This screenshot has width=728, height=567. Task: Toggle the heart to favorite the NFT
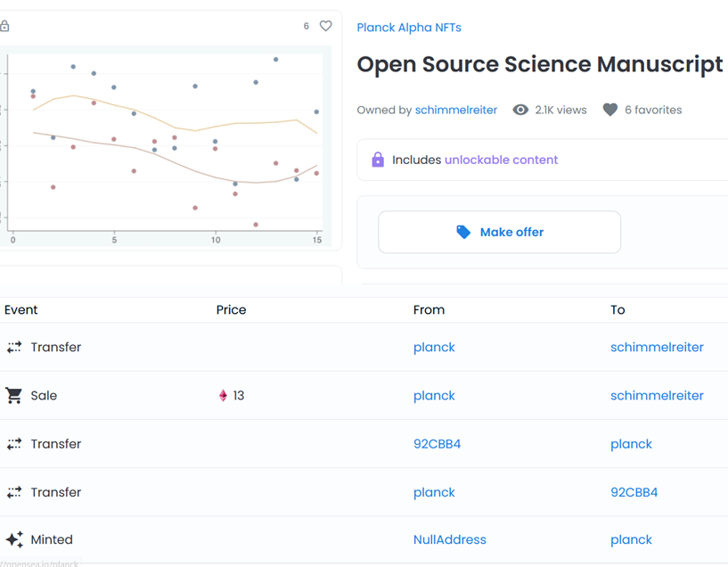(325, 26)
